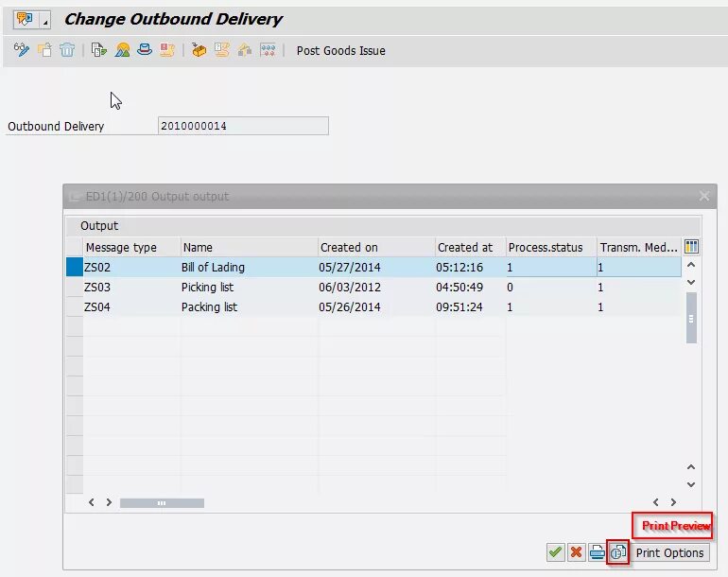
Task: Click the trash can Delete icon
Action: (x=67, y=50)
